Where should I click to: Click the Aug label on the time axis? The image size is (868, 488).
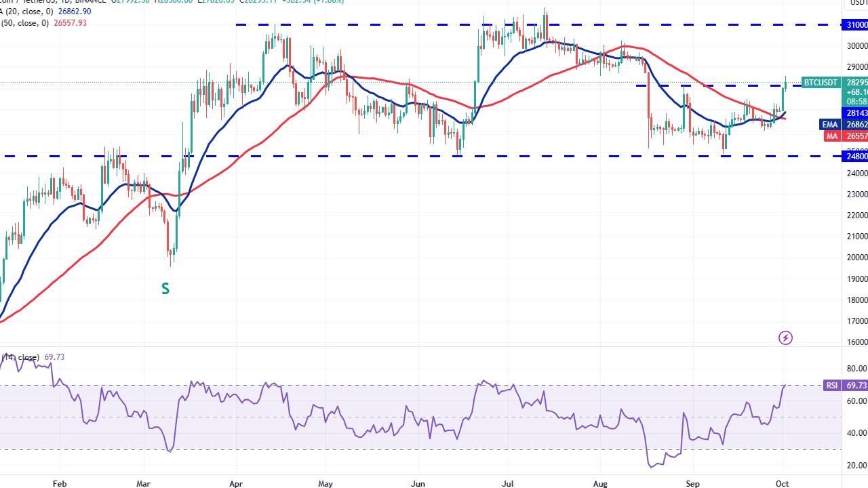click(601, 484)
